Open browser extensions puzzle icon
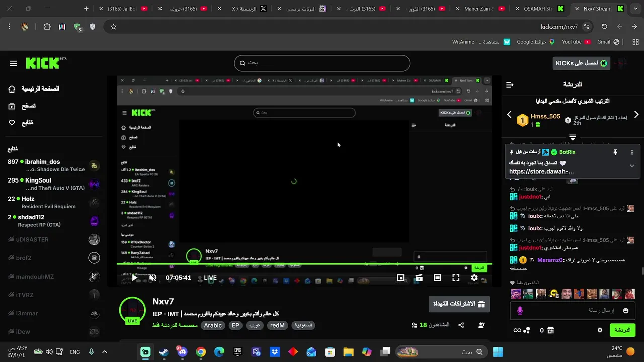 (47, 27)
